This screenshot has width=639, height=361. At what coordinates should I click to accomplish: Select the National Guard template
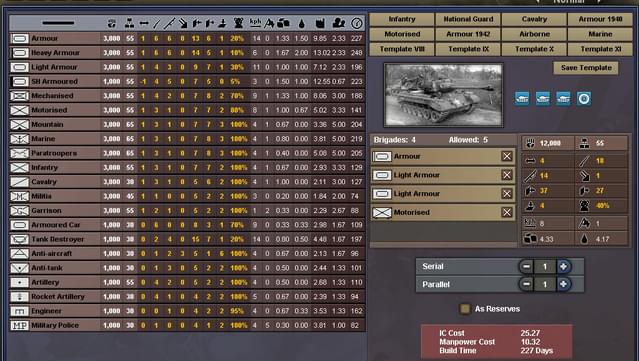468,19
